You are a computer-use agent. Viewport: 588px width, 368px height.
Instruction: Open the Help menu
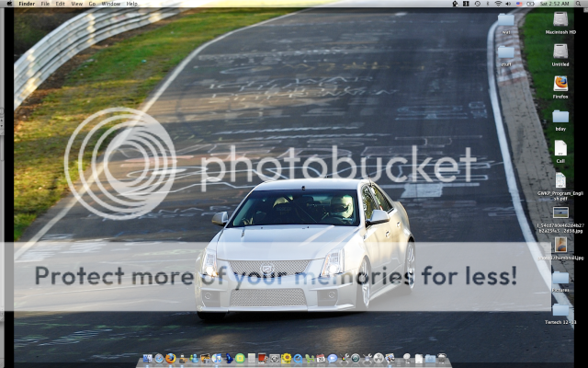(131, 4)
